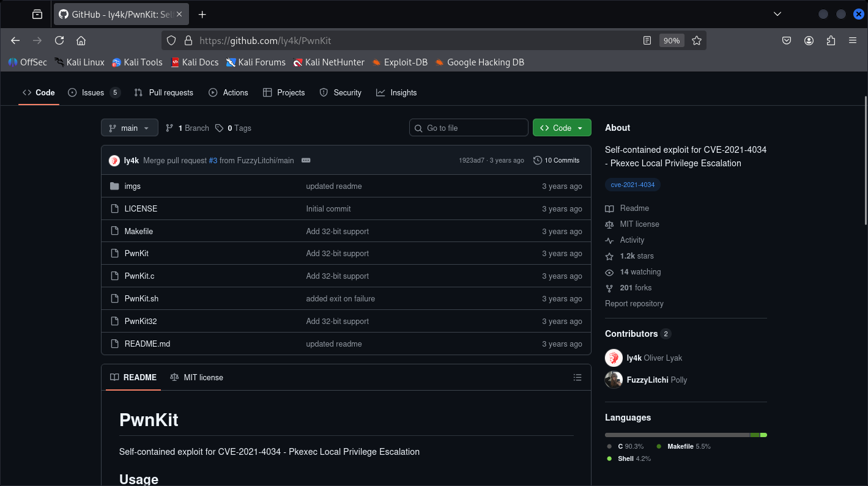Screen dimensions: 868x486
Task: Click the cve-2021-4034 topic tag
Action: coord(632,185)
